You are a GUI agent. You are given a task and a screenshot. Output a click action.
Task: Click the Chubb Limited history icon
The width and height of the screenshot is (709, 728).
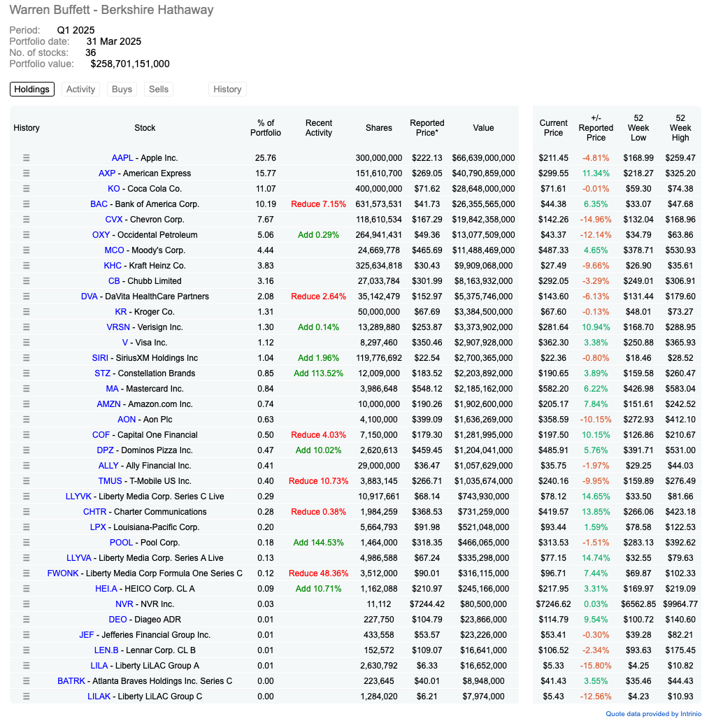pyautogui.click(x=27, y=281)
